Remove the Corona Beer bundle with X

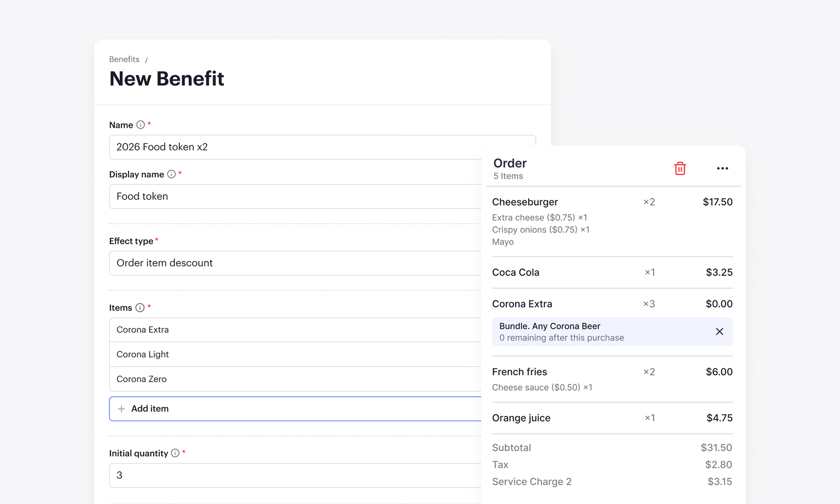(x=719, y=331)
